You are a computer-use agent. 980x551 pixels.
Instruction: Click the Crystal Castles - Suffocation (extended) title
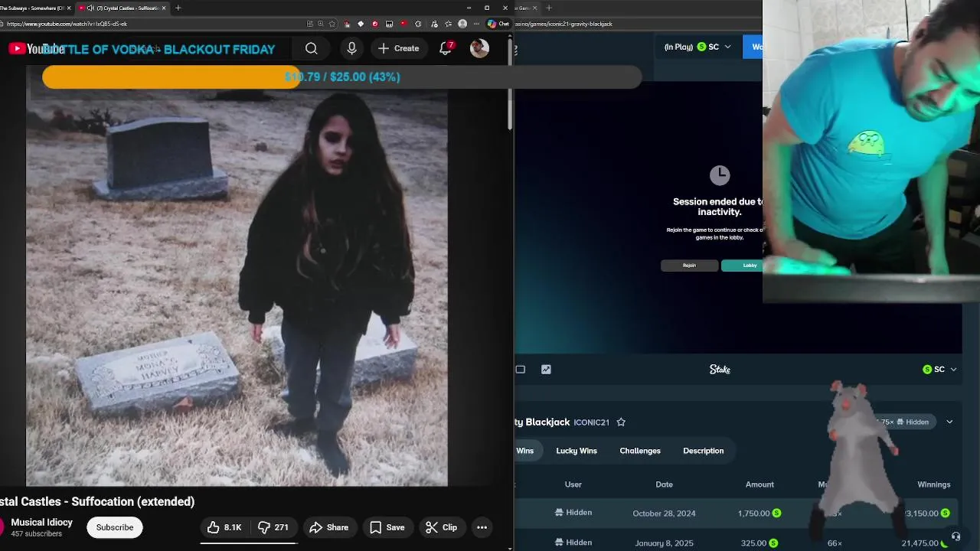[x=97, y=502]
